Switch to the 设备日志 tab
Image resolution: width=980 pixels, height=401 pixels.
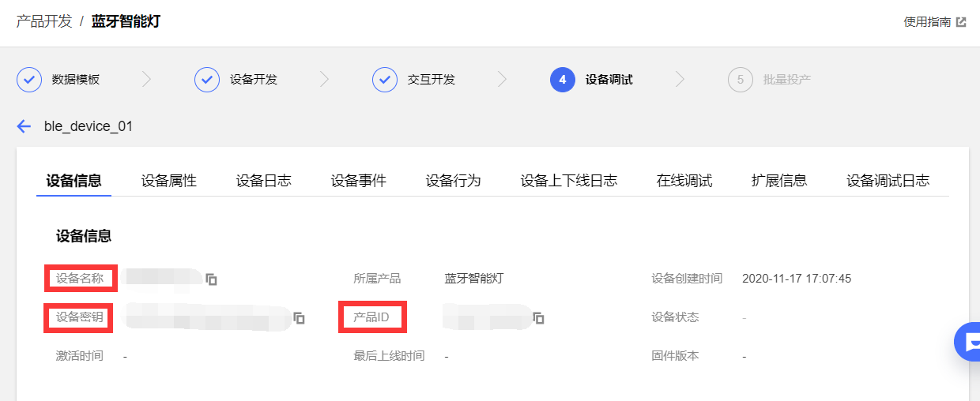coord(264,181)
